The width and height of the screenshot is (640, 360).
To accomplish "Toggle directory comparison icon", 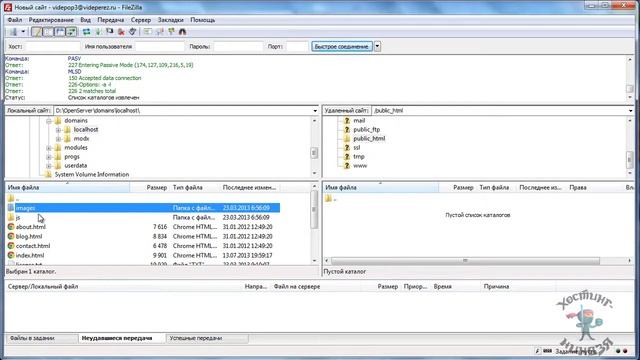I will [x=160, y=32].
